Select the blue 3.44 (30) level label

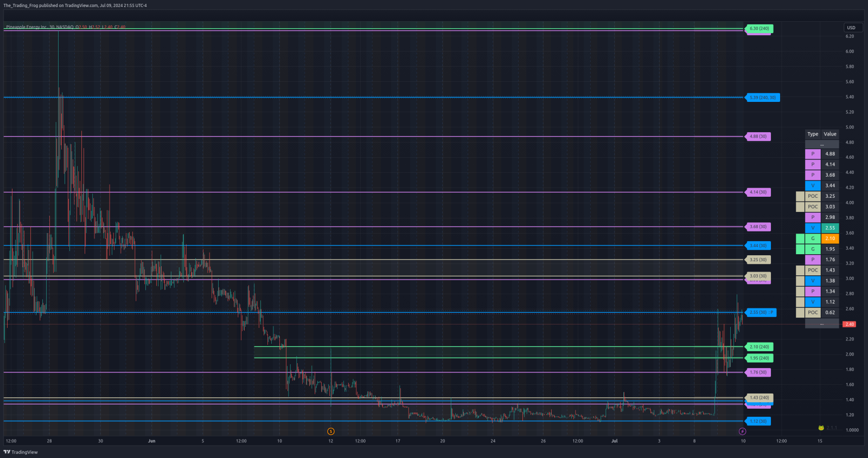(x=758, y=246)
